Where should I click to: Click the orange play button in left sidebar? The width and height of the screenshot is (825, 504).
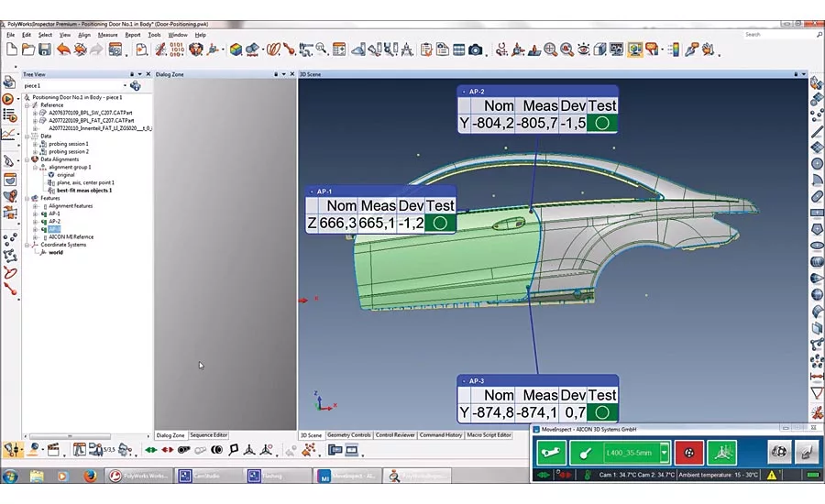point(8,99)
